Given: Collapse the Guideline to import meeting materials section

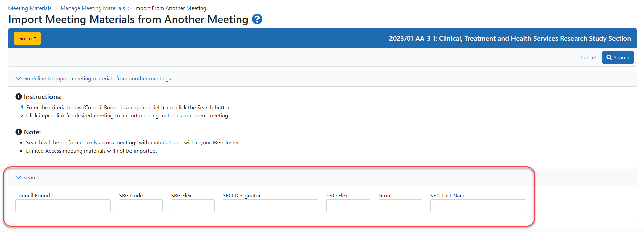Looking at the screenshot, I should (x=94, y=79).
